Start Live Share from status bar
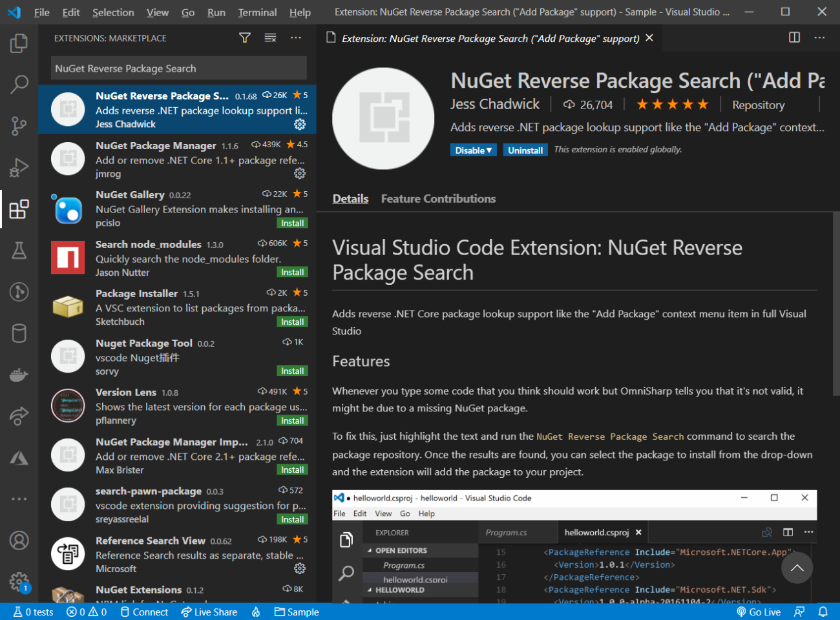The image size is (840, 620). pos(209,612)
